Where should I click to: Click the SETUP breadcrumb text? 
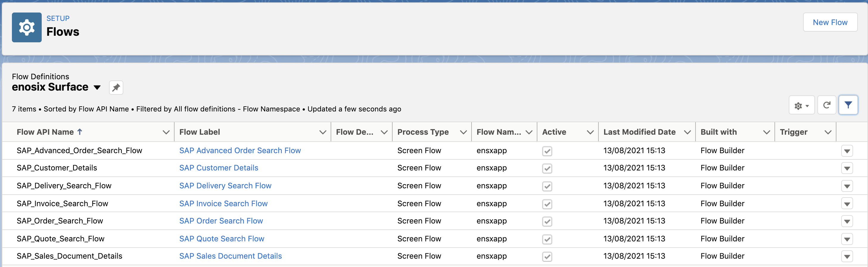[58, 18]
